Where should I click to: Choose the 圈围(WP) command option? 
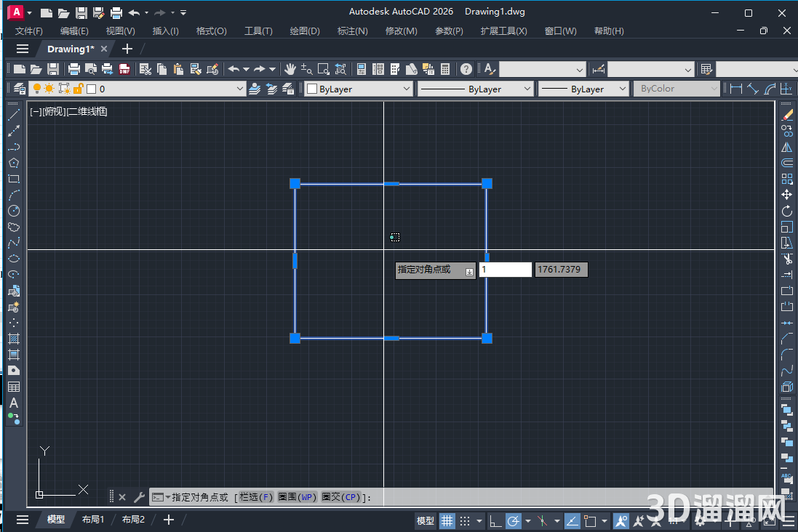click(298, 497)
